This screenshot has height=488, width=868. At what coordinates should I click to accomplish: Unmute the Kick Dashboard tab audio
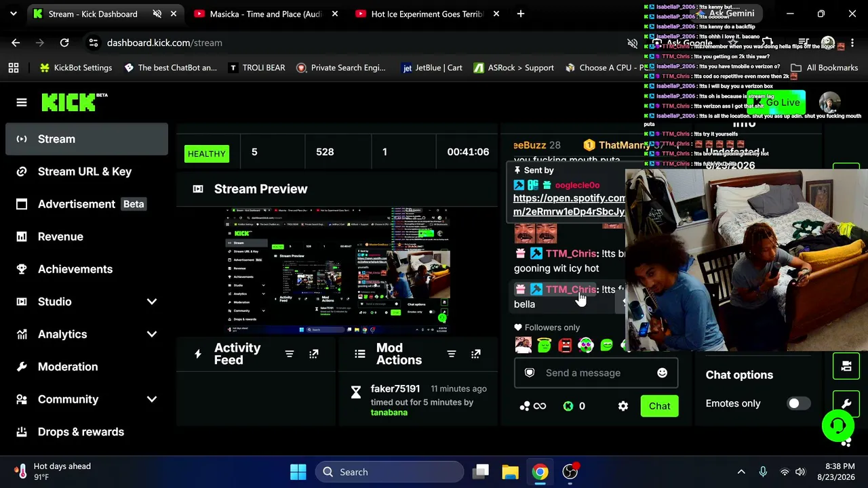coord(157,14)
